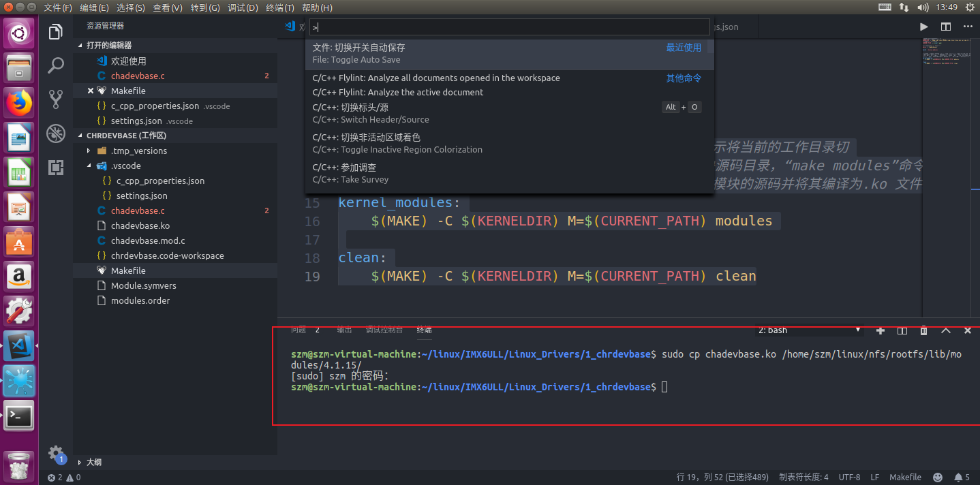Click the feedback smiley in status bar
980x485 pixels.
click(x=938, y=478)
